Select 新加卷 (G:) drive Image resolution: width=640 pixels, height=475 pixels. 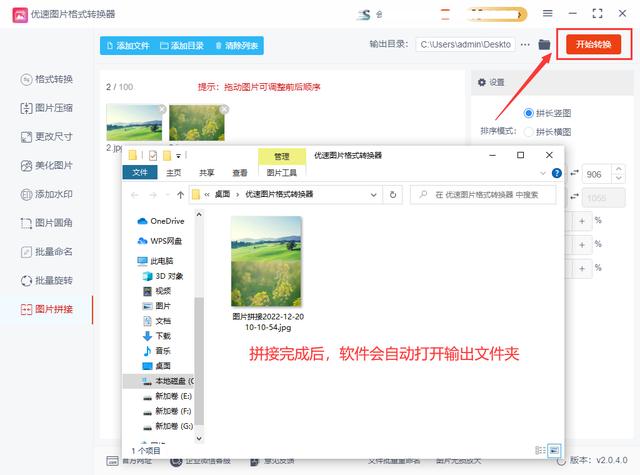[168, 426]
